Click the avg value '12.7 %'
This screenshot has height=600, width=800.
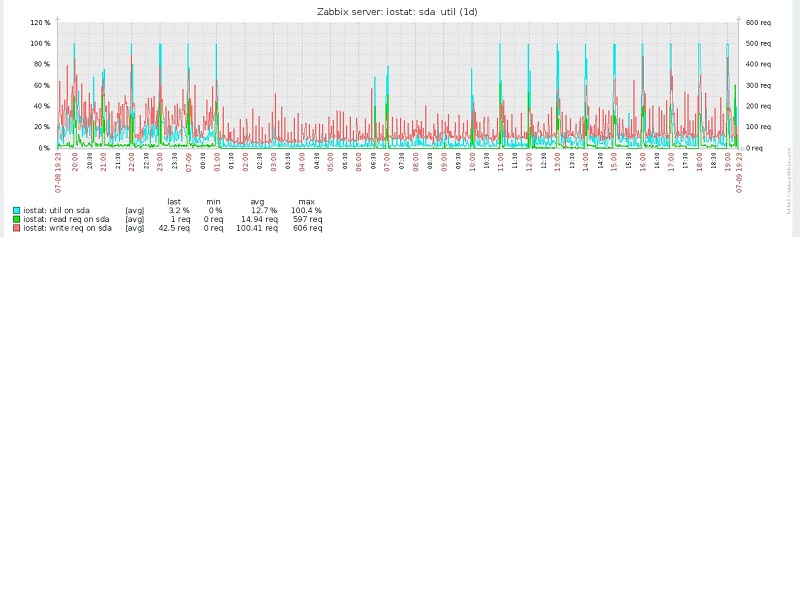(264, 210)
